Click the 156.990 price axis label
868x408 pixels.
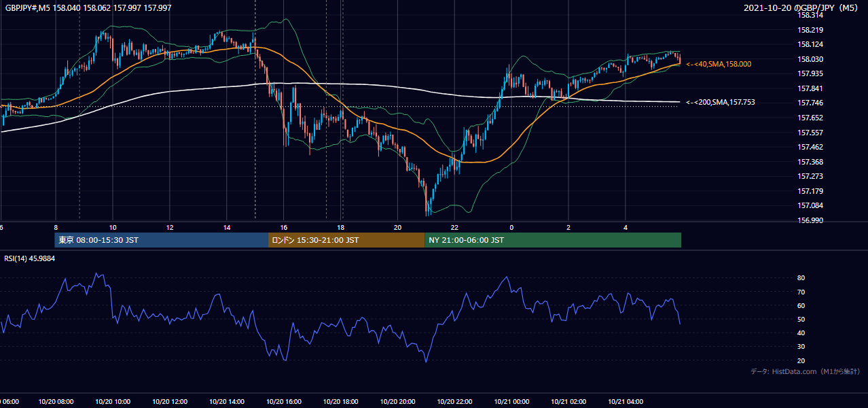pyautogui.click(x=810, y=220)
